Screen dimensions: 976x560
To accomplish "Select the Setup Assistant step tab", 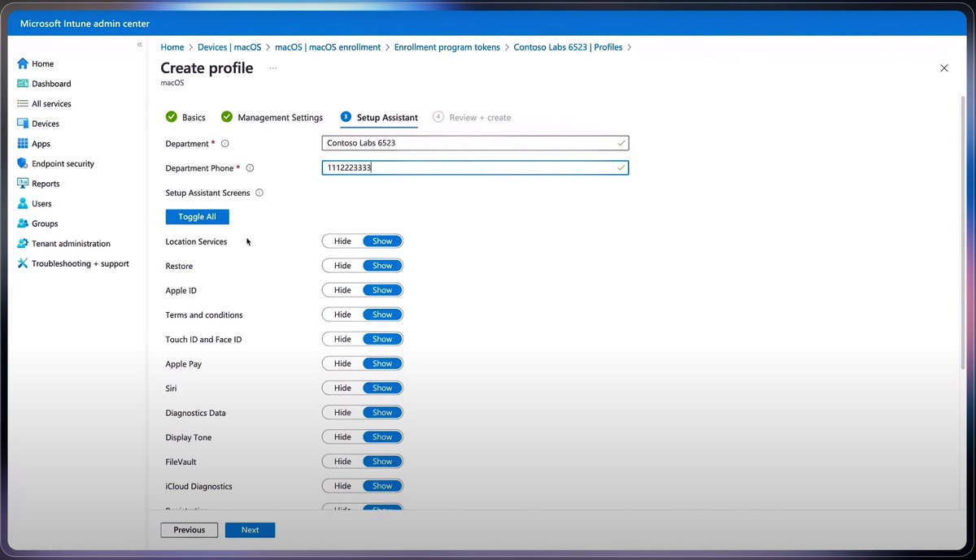I will (379, 117).
